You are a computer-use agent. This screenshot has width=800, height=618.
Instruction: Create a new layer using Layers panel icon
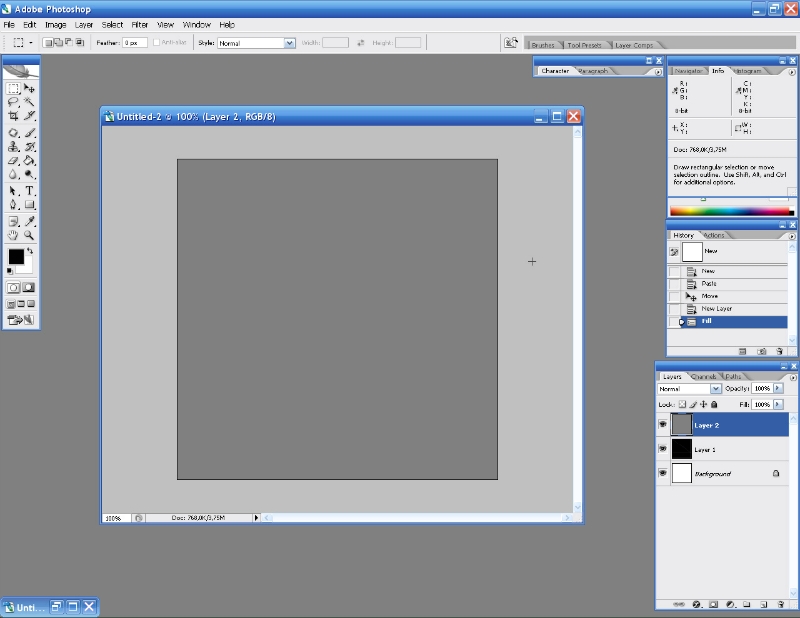(763, 604)
